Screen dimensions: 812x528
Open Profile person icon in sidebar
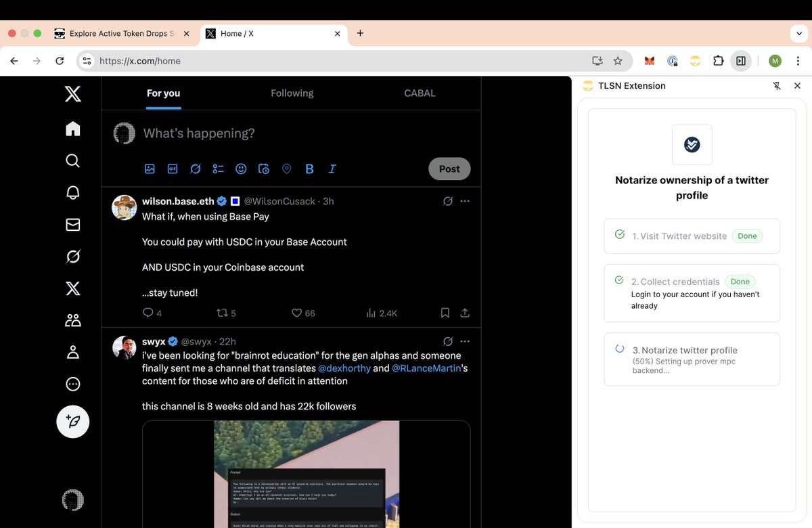click(x=73, y=352)
